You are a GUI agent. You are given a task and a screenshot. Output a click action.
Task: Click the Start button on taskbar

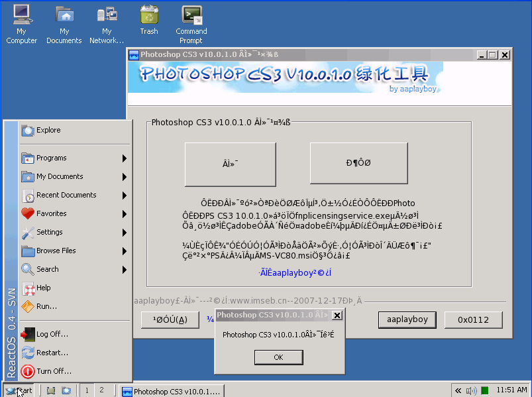pyautogui.click(x=19, y=390)
